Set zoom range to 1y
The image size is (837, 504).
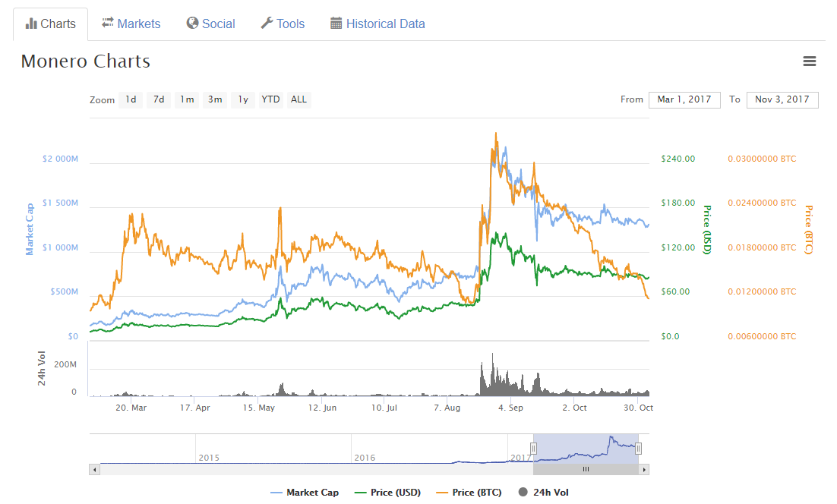point(243,99)
